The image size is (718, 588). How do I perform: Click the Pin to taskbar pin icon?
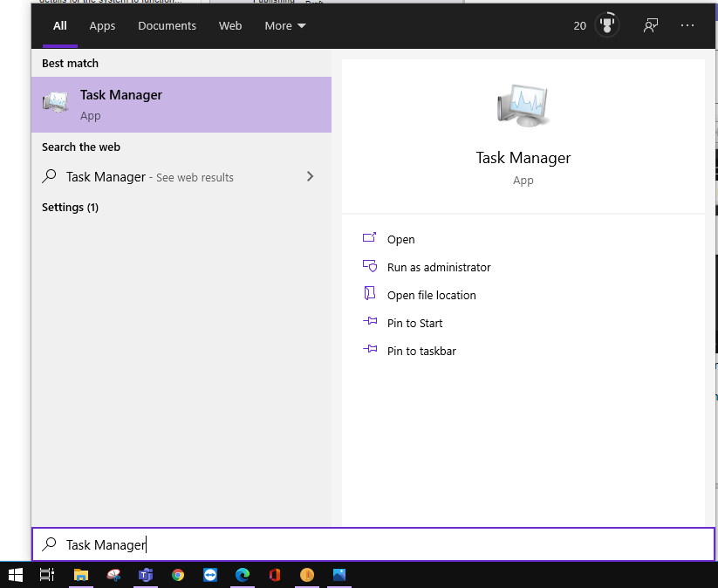click(370, 350)
